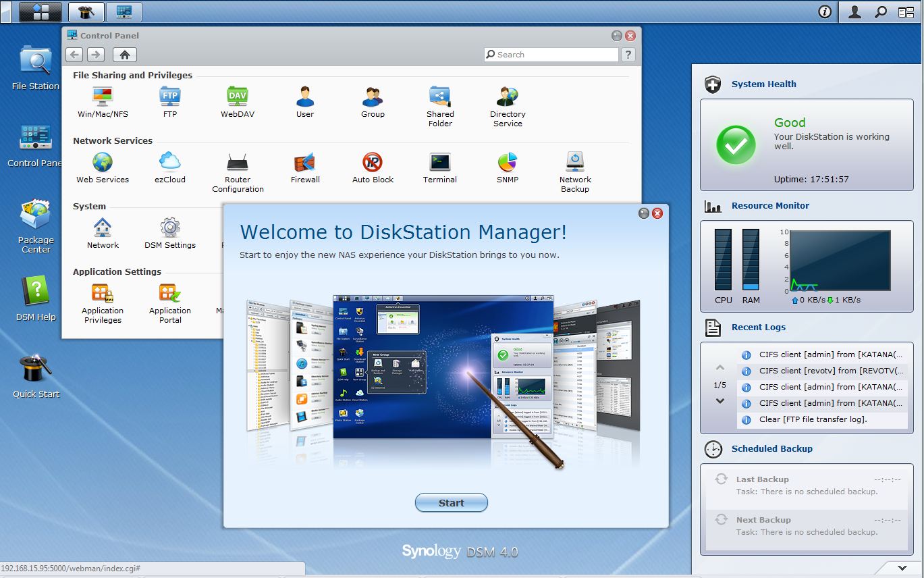924x578 pixels.
Task: Show next page of Recent Logs
Action: click(x=720, y=401)
